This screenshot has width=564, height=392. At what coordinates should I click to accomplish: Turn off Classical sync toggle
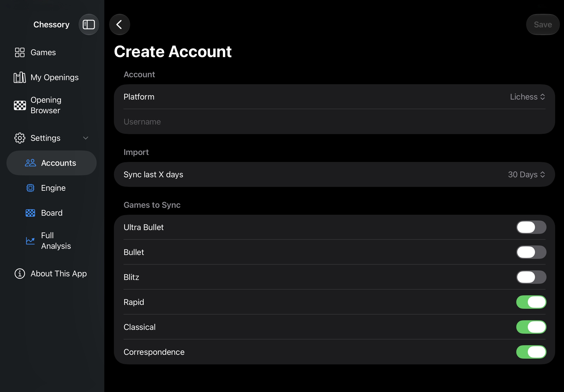click(x=531, y=327)
